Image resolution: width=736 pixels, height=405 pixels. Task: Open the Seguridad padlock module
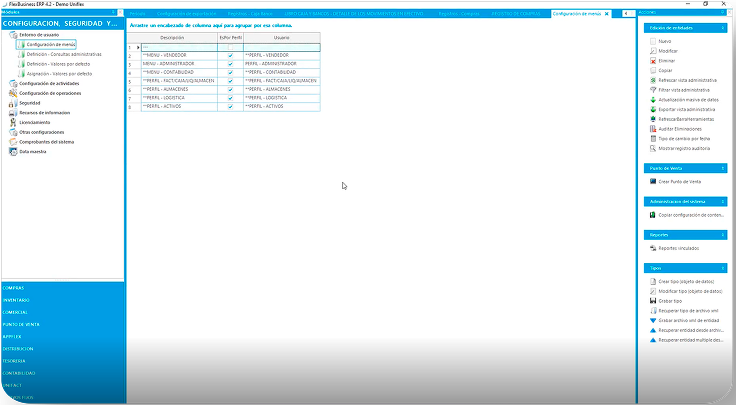tap(30, 102)
